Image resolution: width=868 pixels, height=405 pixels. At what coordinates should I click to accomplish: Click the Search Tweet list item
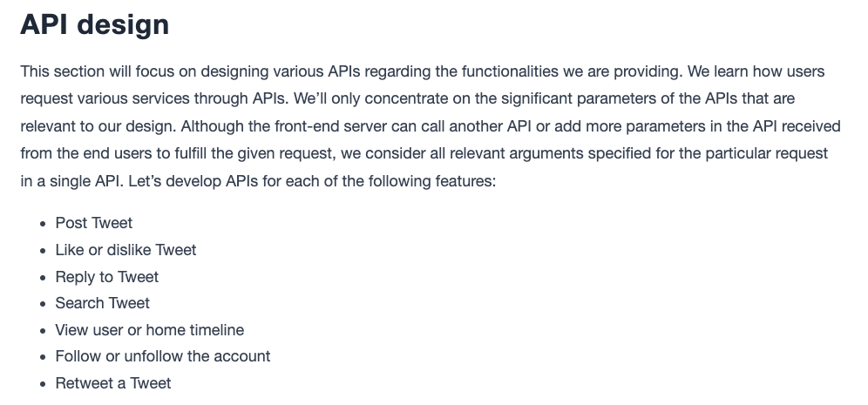point(103,303)
